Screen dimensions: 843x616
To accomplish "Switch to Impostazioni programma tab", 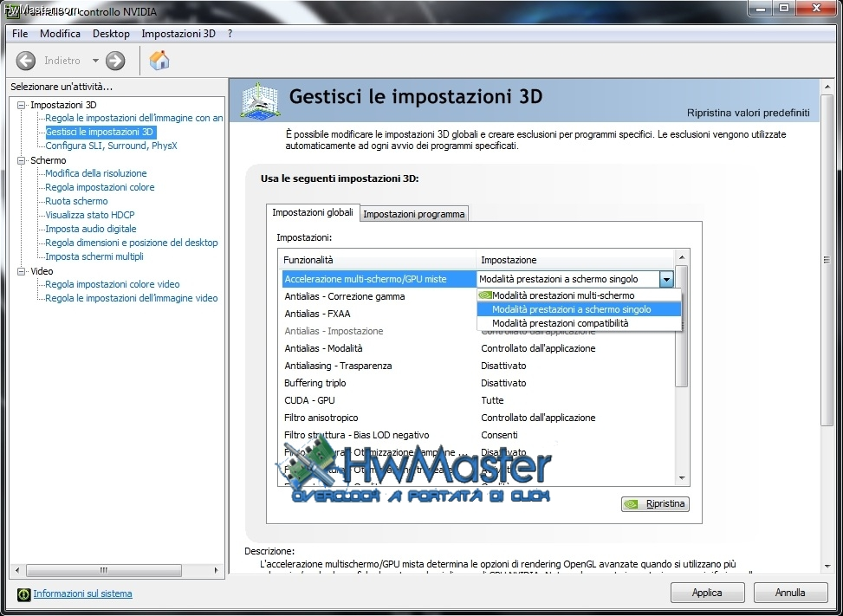I will click(x=414, y=214).
